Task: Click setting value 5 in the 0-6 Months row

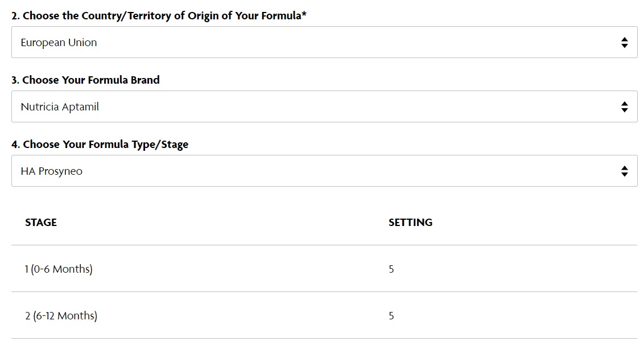Action: coord(391,269)
